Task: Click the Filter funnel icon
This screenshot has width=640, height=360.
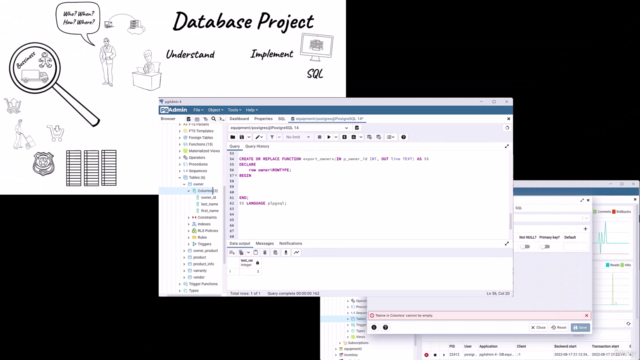Action: tap(272, 137)
